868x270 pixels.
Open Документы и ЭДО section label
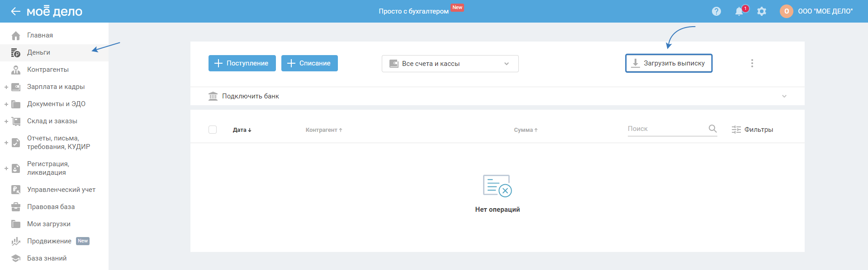[x=56, y=104]
